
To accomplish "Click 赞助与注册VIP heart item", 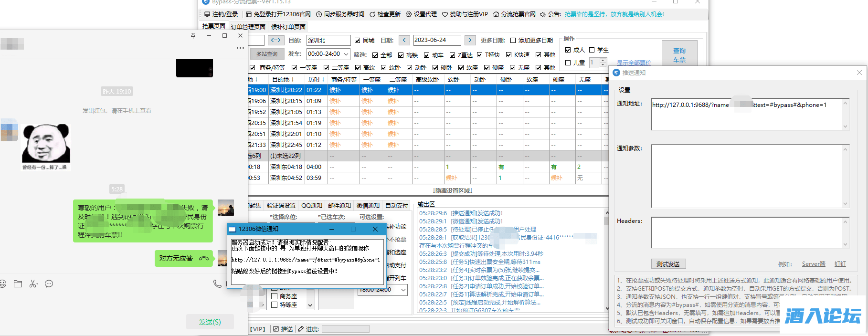I will 465,14.
